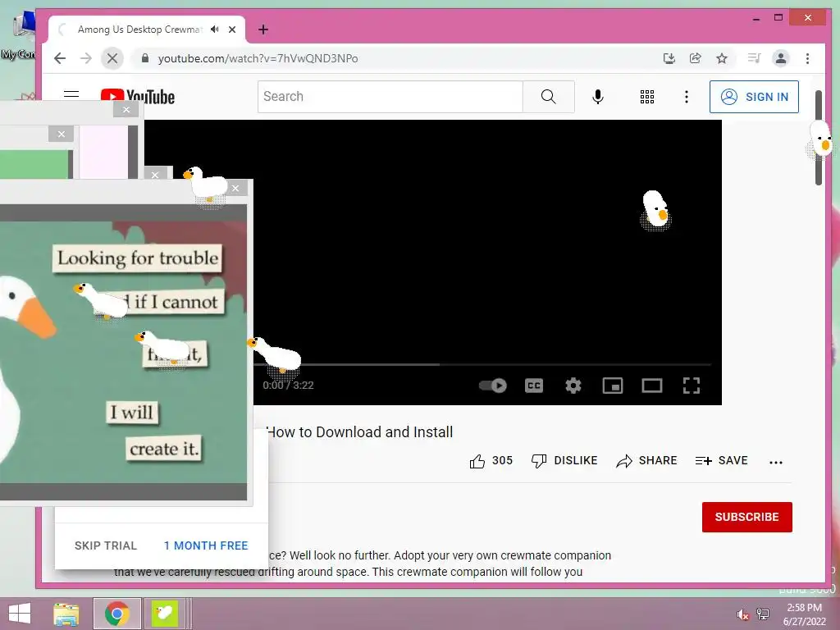Toggle closed captions (CC)
The width and height of the screenshot is (840, 630).
[x=534, y=386]
